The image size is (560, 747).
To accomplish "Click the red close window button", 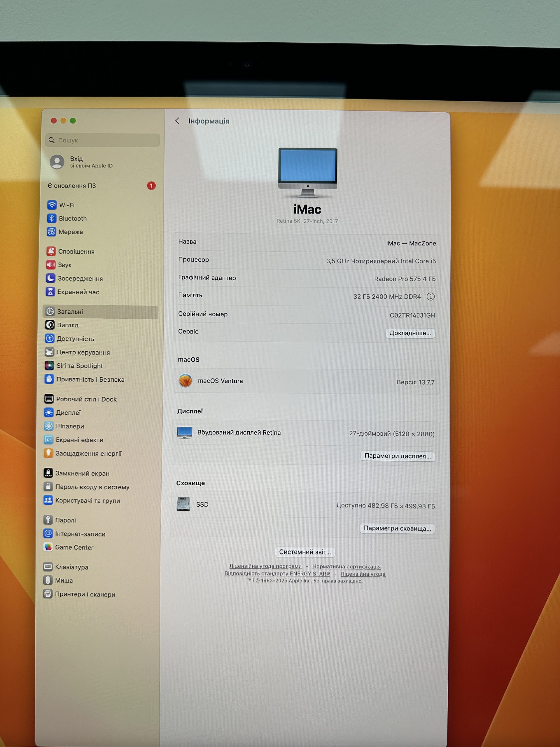I will point(54,121).
